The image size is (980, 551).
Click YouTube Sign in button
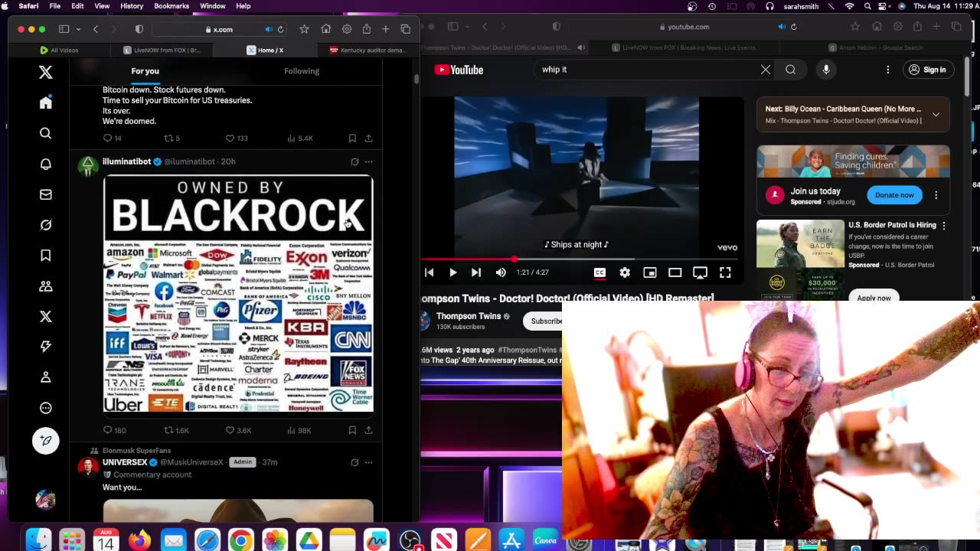coord(927,70)
